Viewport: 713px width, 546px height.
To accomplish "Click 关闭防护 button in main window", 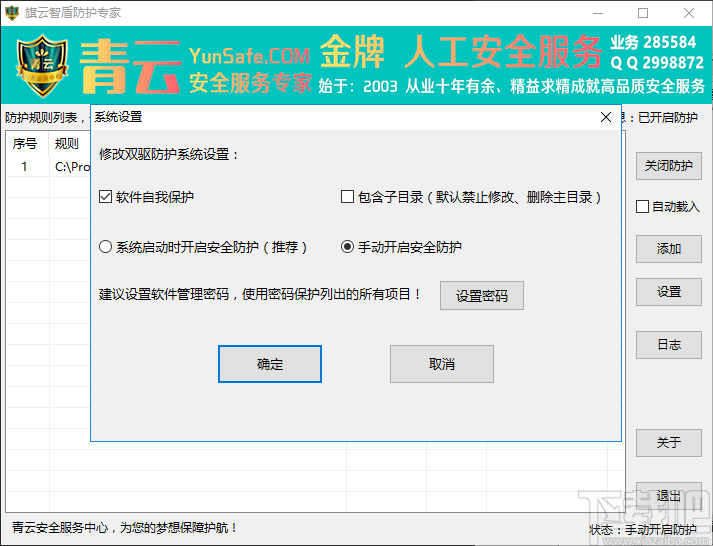I will point(668,166).
